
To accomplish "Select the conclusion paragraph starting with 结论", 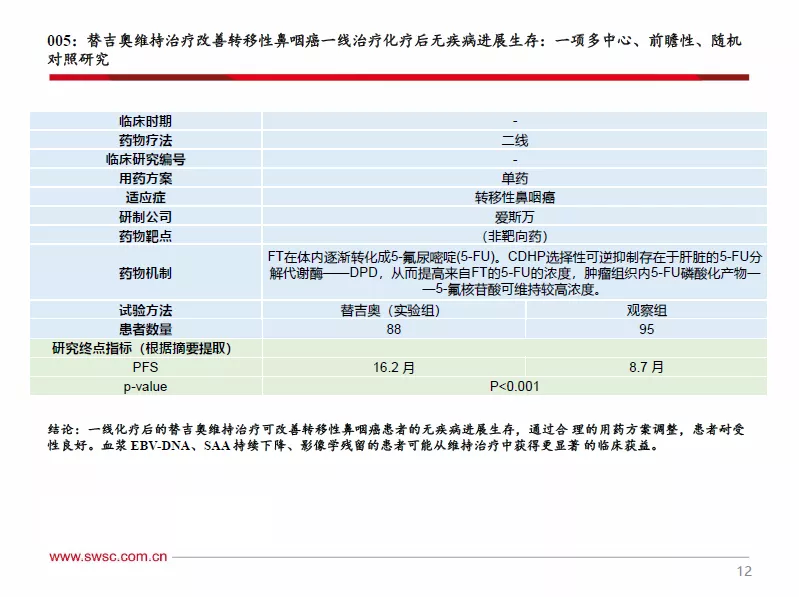I will click(396, 437).
